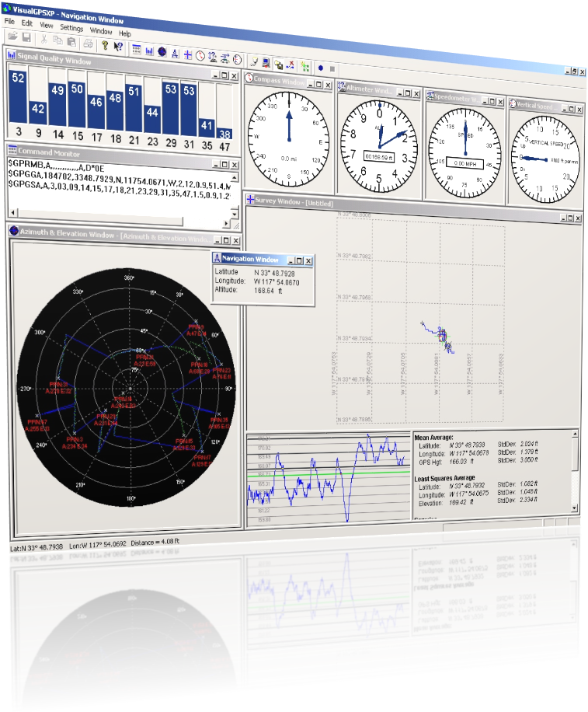Open Vertical Speed gauge toolbar icon
The width and height of the screenshot is (588, 712).
[x=237, y=59]
